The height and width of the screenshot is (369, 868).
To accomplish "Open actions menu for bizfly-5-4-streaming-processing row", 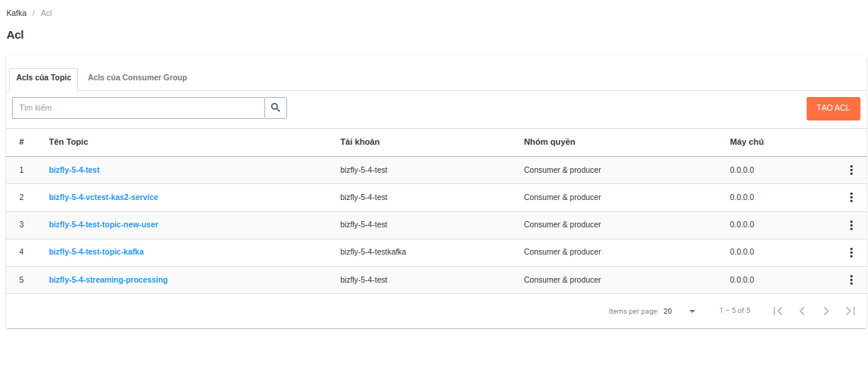I will pyautogui.click(x=851, y=280).
